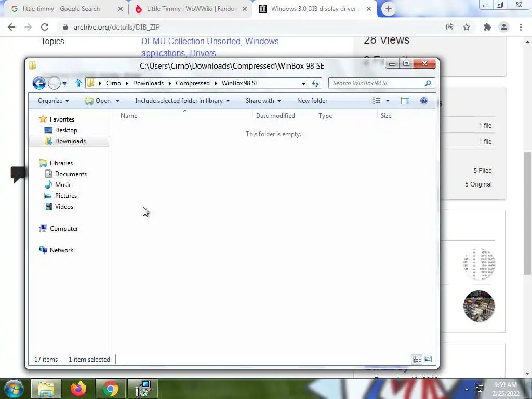Expand the Open button dropdown arrow

pos(117,101)
